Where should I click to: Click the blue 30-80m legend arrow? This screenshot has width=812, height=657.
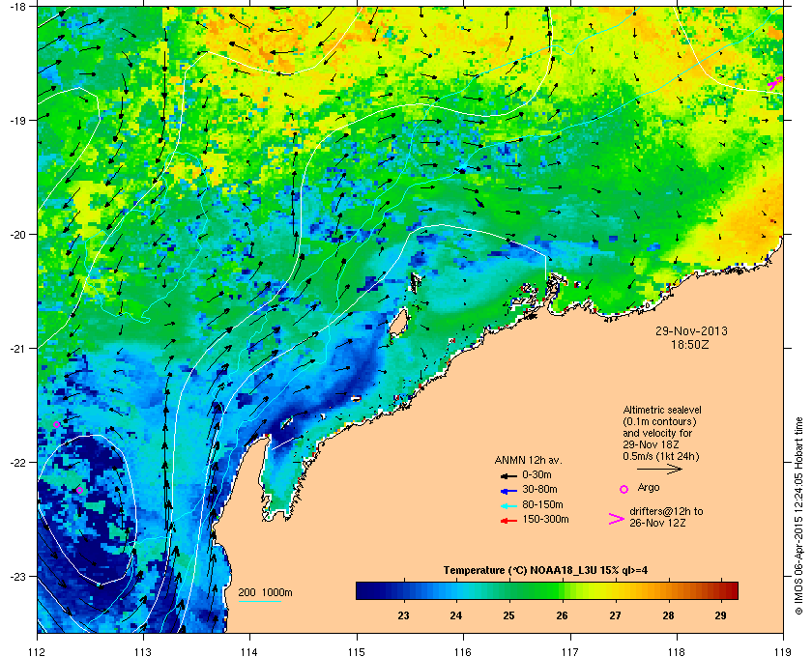coord(508,491)
